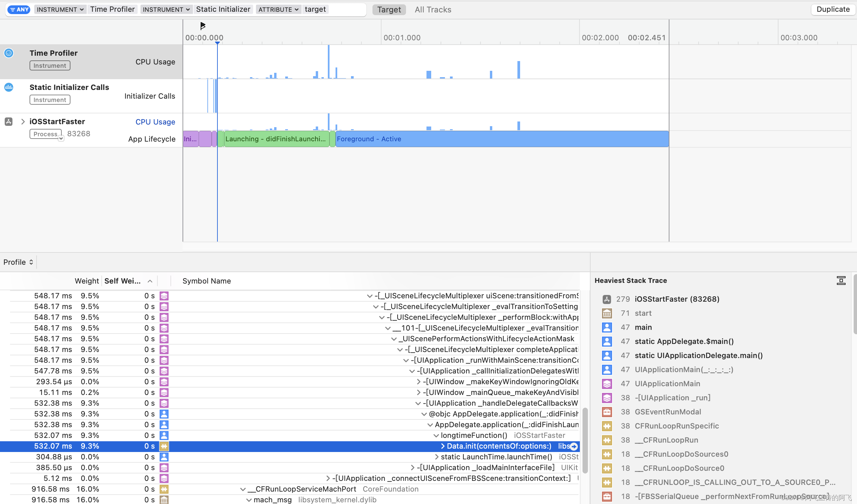Screen dimensions: 857x504
Task: Click the CPU Usage link under iOSStartFaster
Action: coord(155,122)
